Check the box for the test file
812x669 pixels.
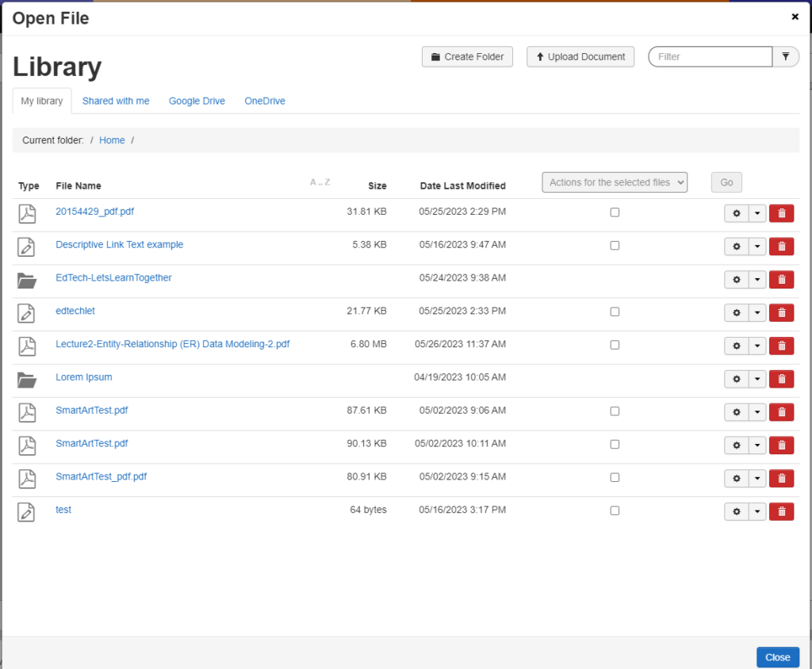click(x=615, y=511)
